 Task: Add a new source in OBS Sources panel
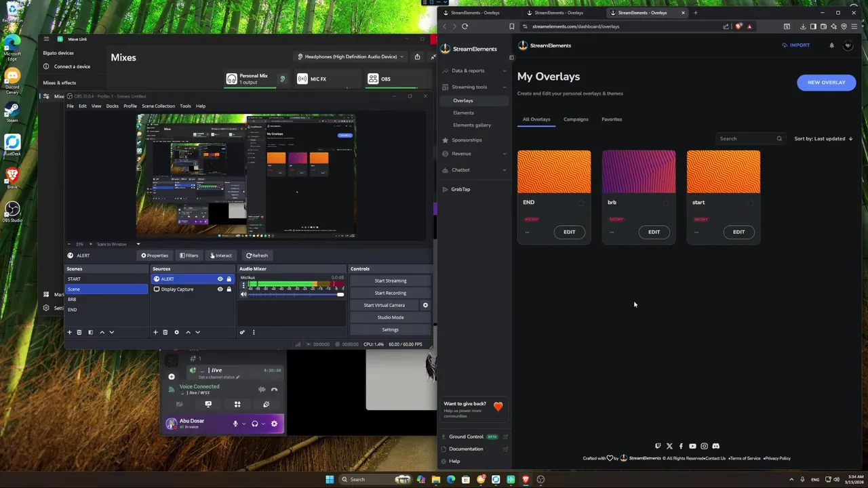(155, 332)
